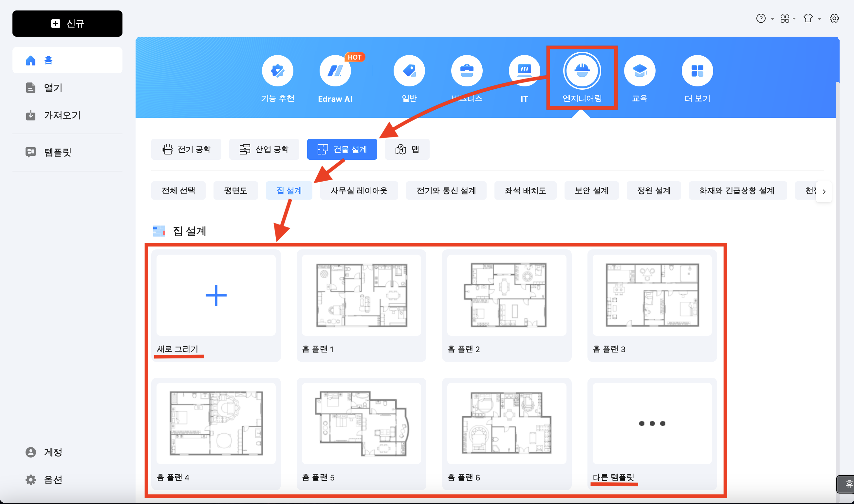
Task: Select the 일반 category icon
Action: [409, 71]
